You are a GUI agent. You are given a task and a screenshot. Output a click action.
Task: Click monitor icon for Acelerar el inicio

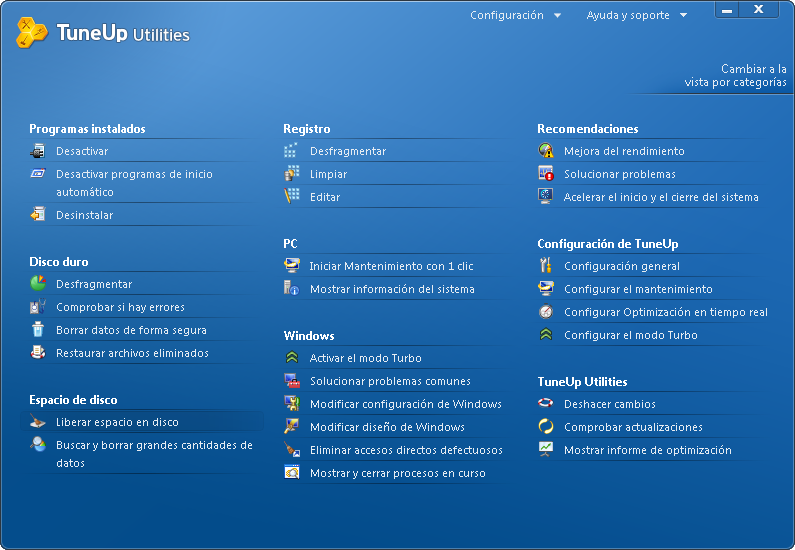pos(546,196)
